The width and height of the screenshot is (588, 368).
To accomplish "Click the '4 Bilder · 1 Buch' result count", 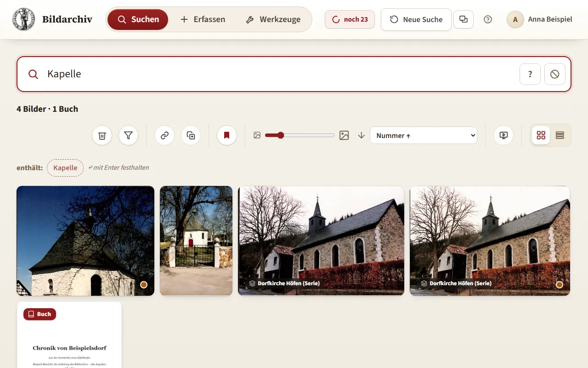I will tap(47, 109).
